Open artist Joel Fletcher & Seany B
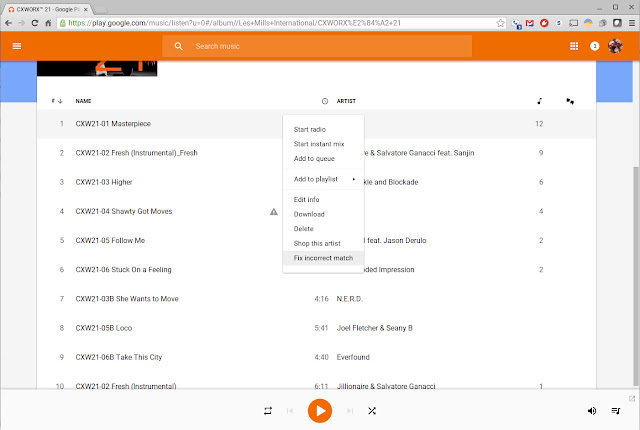640x430 pixels. coord(374,328)
